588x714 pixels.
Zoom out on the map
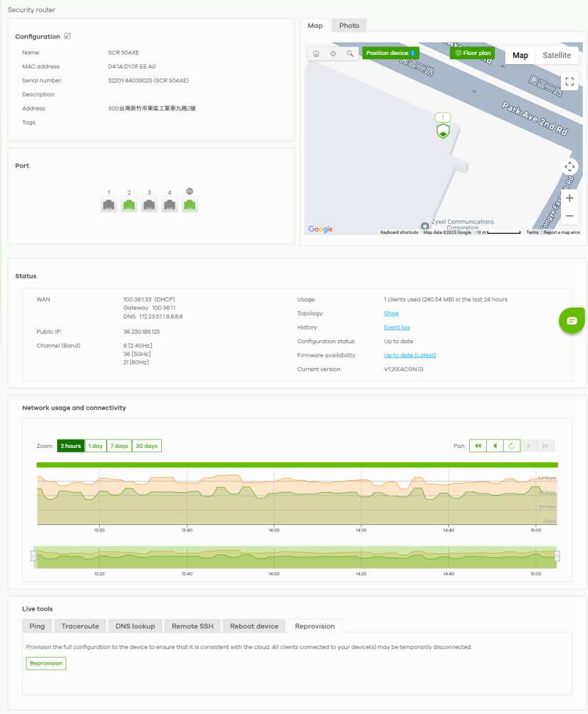(569, 215)
